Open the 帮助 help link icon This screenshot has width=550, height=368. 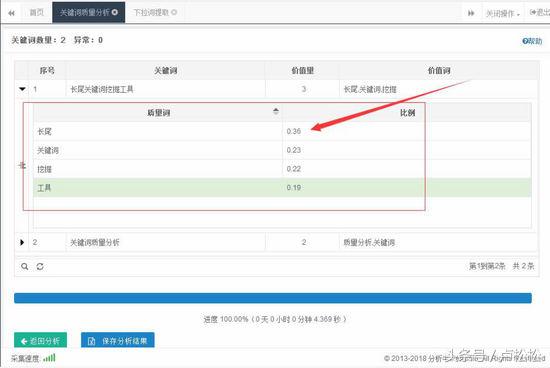point(525,41)
